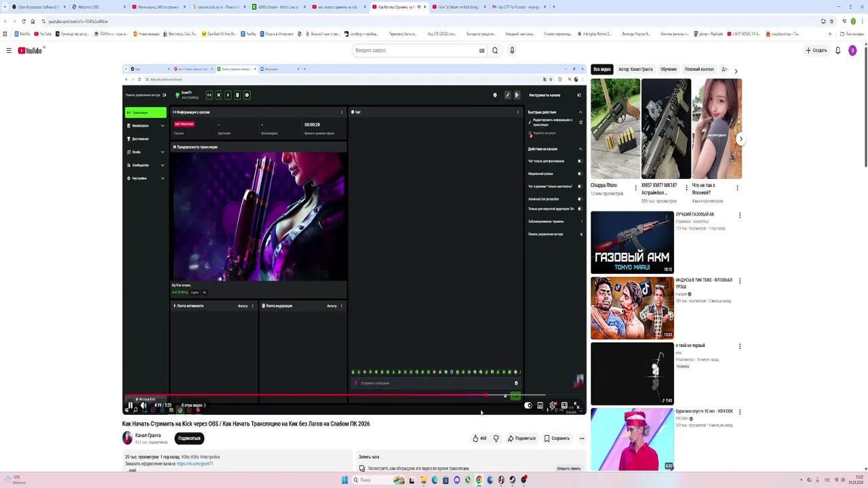Like the video with 468 likes
Image resolution: width=868 pixels, height=488 pixels.
pos(479,439)
